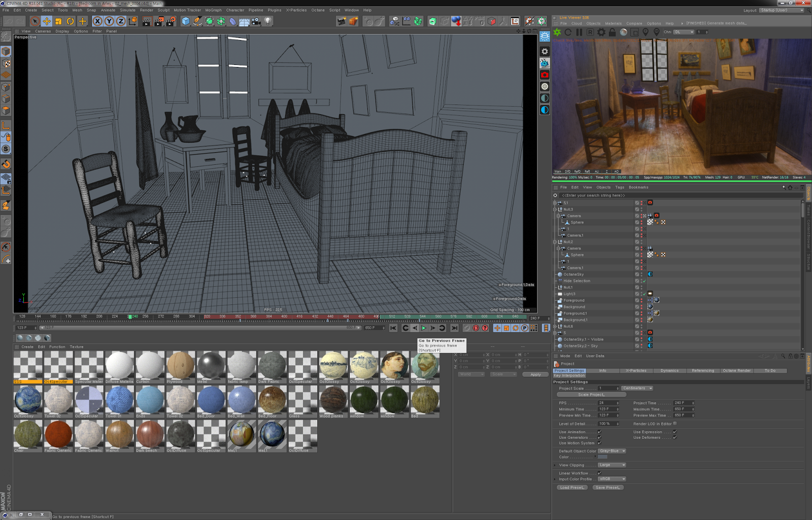
Task: Activate the Move tool in top toolbar
Action: [x=47, y=21]
